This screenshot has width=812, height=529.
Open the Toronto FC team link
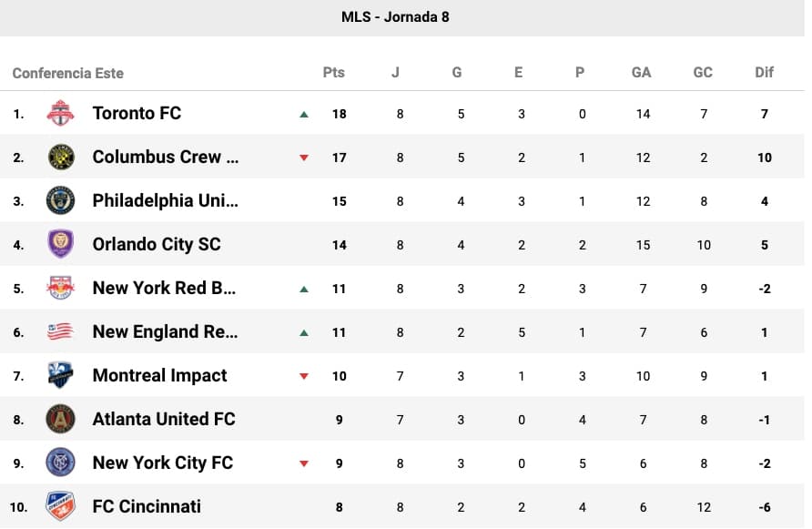[x=137, y=114]
